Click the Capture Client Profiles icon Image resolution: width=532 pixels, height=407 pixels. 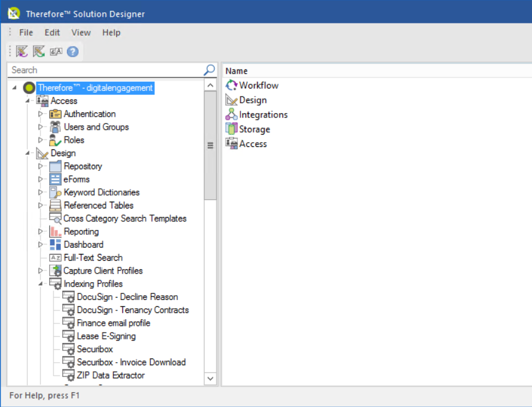point(55,271)
